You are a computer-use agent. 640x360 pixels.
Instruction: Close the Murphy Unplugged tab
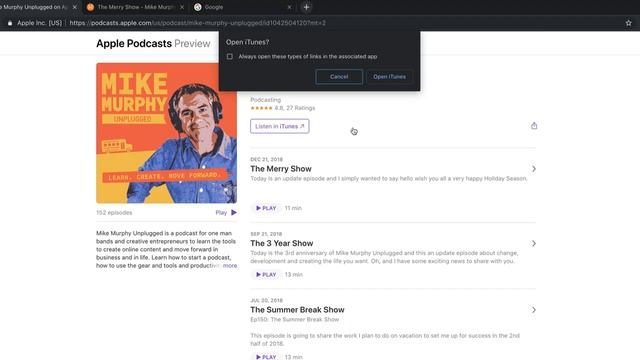74,7
